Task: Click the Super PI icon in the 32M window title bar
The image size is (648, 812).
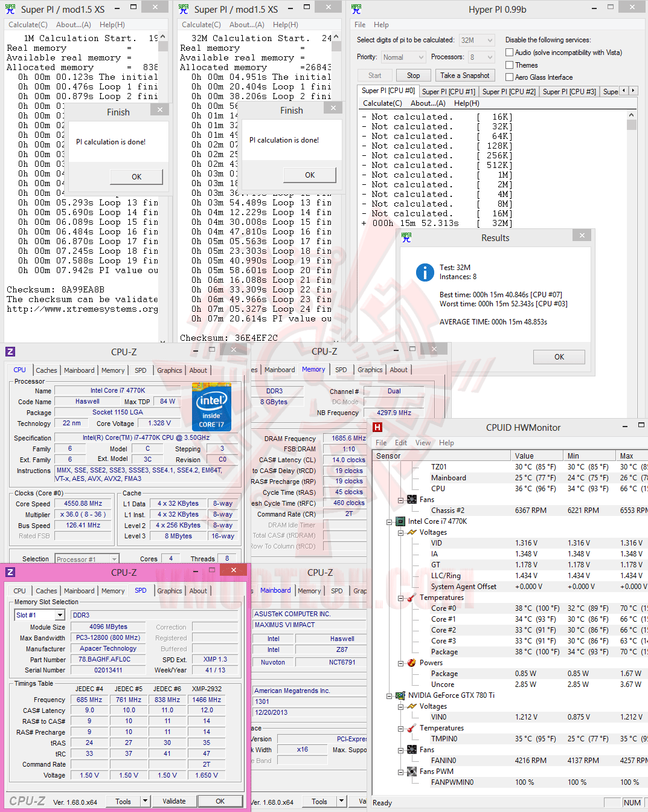Action: click(183, 8)
